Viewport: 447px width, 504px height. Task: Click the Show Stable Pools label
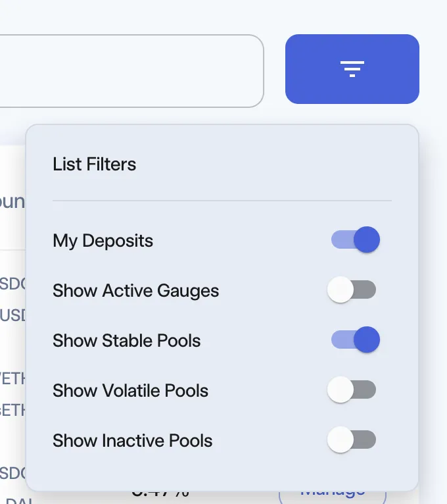coord(126,340)
